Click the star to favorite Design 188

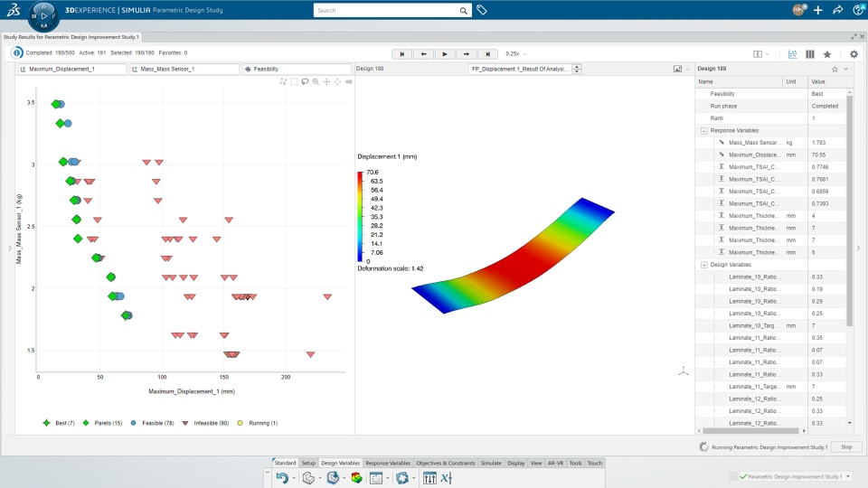click(x=835, y=70)
